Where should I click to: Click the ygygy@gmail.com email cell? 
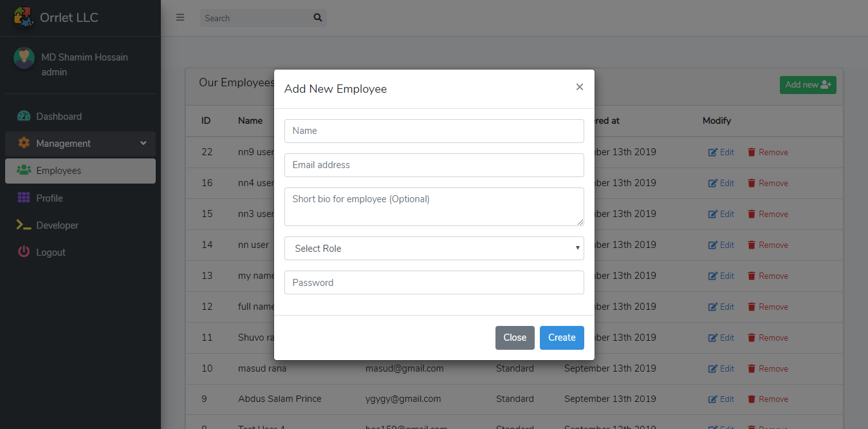(x=403, y=399)
